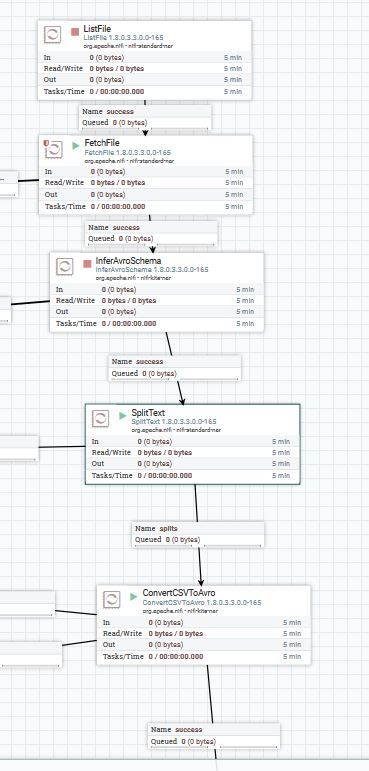369x771 pixels.
Task: Click the SplitText 1.8.0.3.3.0.0-165 version text
Action: click(x=174, y=422)
